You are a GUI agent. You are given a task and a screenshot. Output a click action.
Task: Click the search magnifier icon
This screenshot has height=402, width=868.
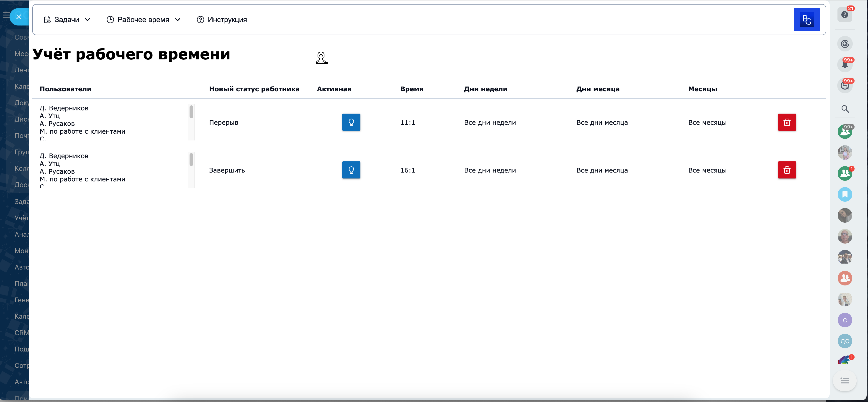(x=845, y=109)
